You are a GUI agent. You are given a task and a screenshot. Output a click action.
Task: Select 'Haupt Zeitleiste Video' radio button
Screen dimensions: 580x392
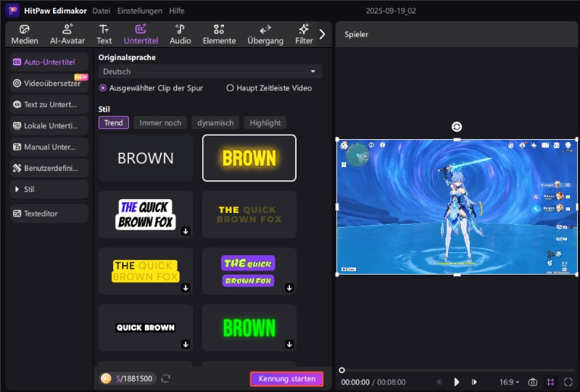pos(231,88)
